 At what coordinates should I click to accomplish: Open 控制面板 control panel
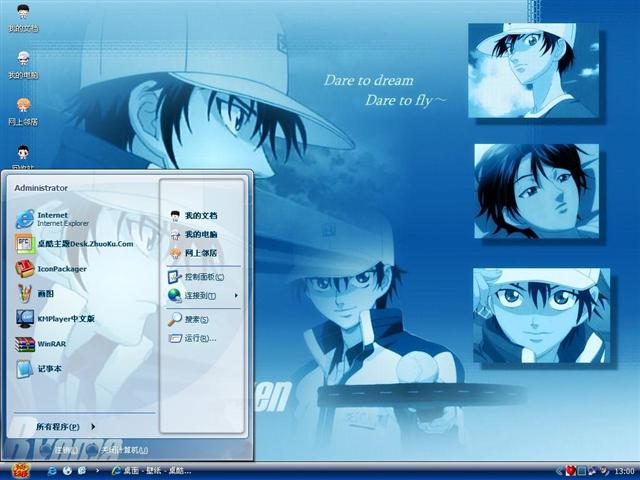[x=196, y=277]
